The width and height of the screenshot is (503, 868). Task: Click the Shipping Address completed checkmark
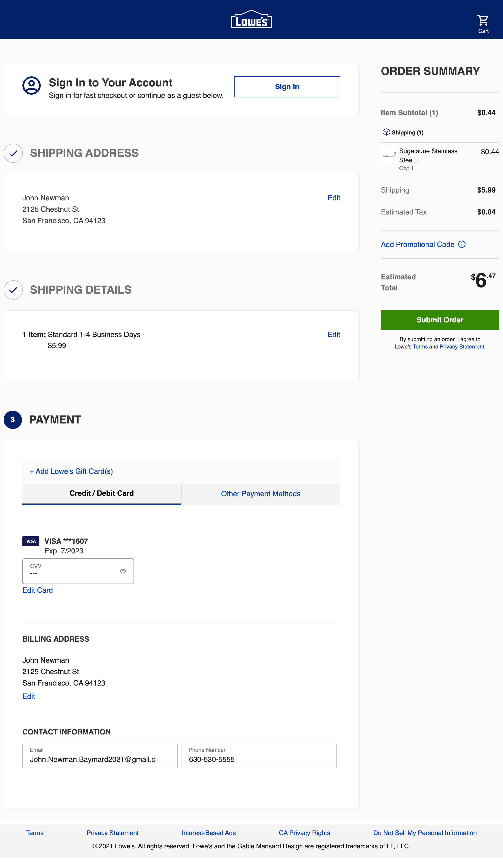[13, 153]
